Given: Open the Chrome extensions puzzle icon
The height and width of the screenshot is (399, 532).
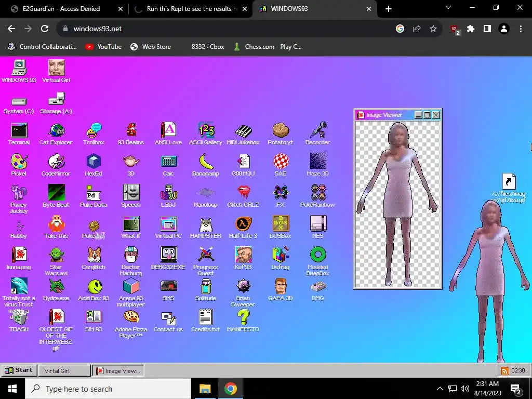Looking at the screenshot, I should point(471,29).
